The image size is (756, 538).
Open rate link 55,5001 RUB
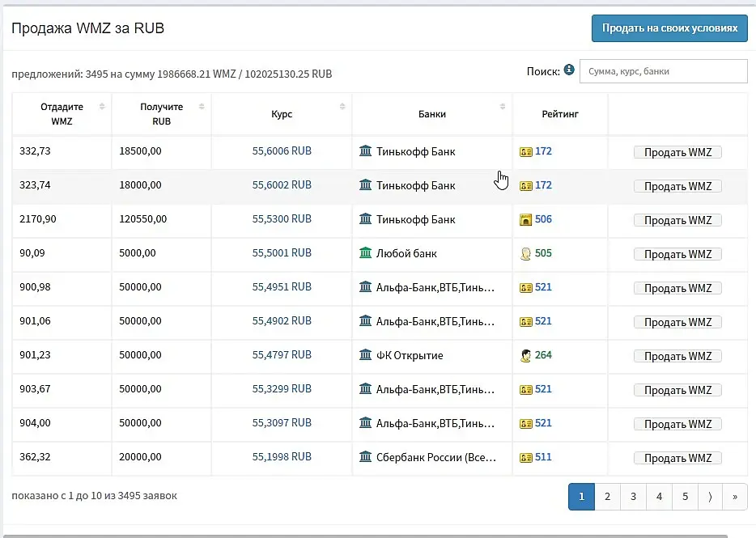[x=282, y=252]
